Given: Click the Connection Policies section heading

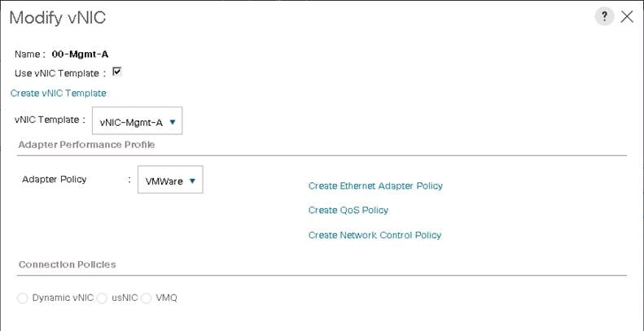Looking at the screenshot, I should [x=67, y=264].
